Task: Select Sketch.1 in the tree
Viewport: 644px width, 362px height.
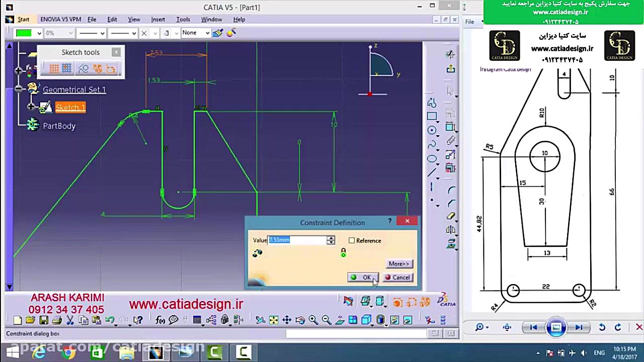Action: click(x=70, y=108)
